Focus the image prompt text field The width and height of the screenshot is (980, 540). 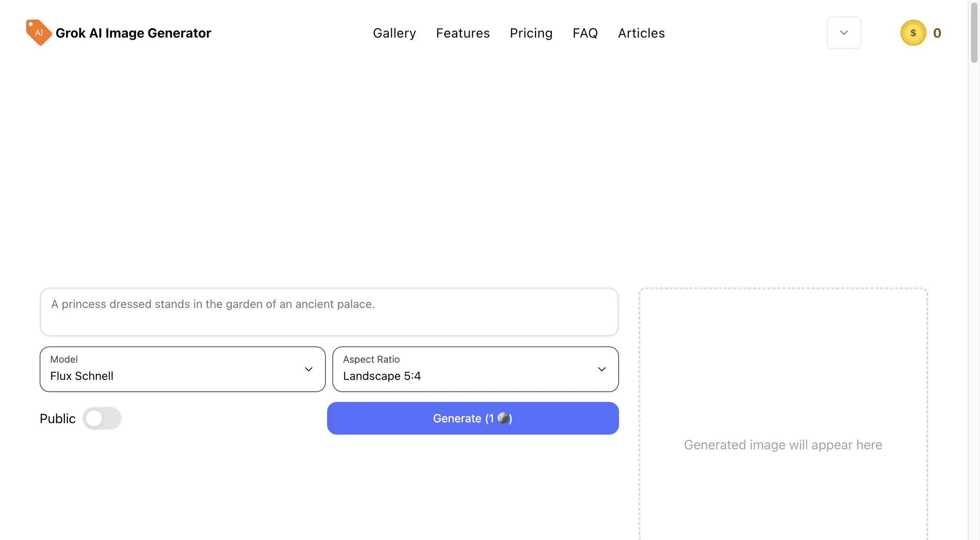pos(329,312)
